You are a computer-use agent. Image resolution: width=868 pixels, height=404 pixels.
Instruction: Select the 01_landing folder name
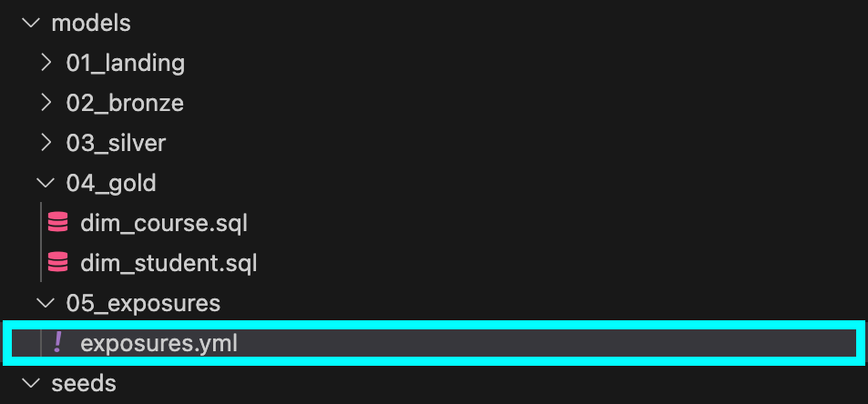126,64
